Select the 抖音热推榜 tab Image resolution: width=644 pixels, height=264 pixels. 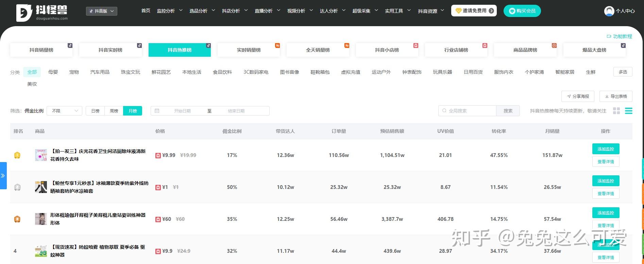pos(180,50)
